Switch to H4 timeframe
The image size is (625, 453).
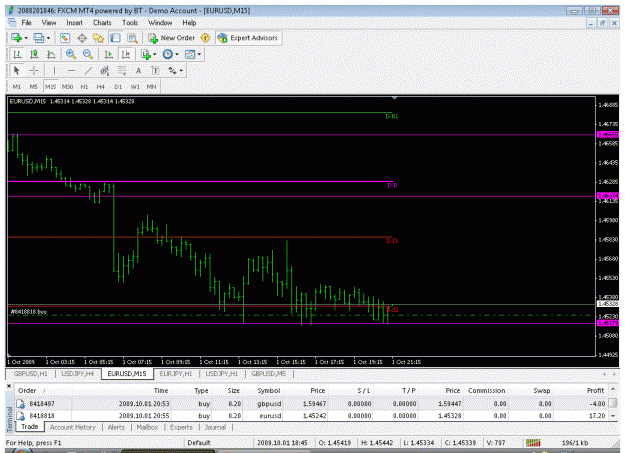[101, 87]
